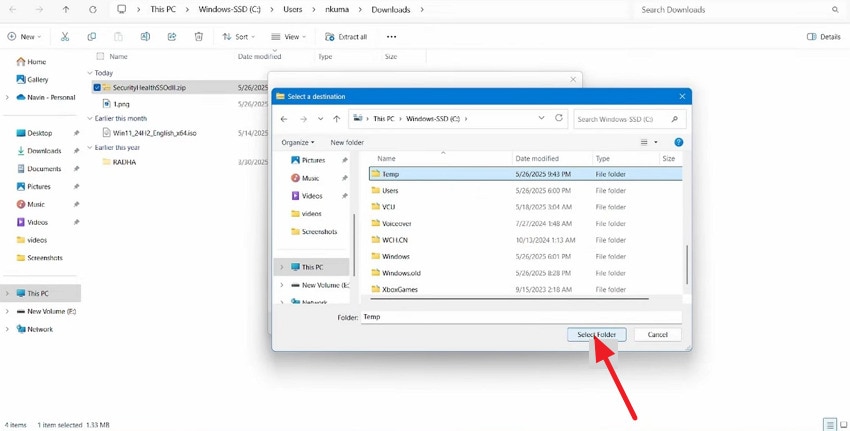Open Desktop in Explorer quick access
The width and height of the screenshot is (850, 431).
[x=40, y=133]
